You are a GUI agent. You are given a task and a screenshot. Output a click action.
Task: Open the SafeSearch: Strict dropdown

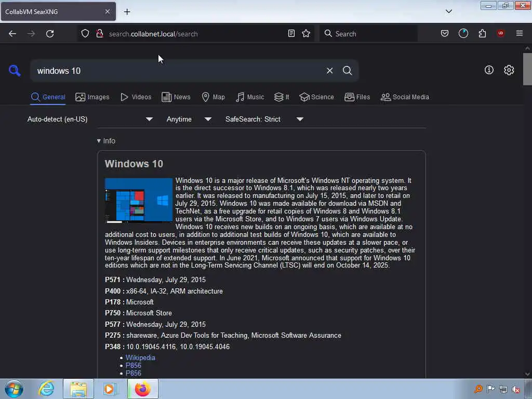264,119
